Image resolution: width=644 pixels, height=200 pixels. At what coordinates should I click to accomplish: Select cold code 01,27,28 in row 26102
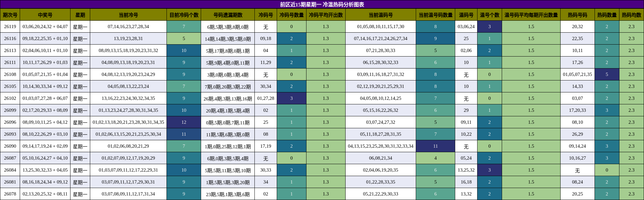[x=266, y=98]
